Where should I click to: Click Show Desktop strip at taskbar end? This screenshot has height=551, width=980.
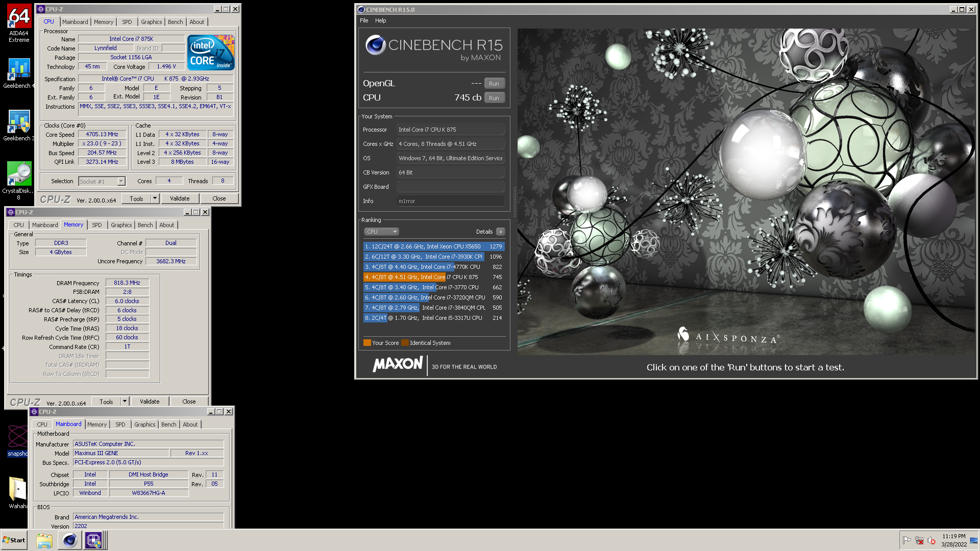pos(974,540)
